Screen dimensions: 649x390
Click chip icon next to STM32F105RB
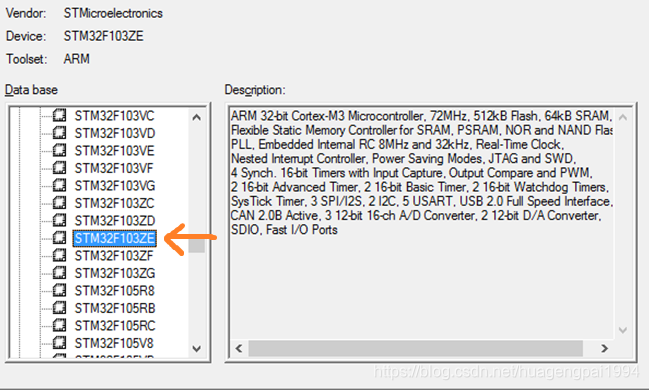(59, 308)
